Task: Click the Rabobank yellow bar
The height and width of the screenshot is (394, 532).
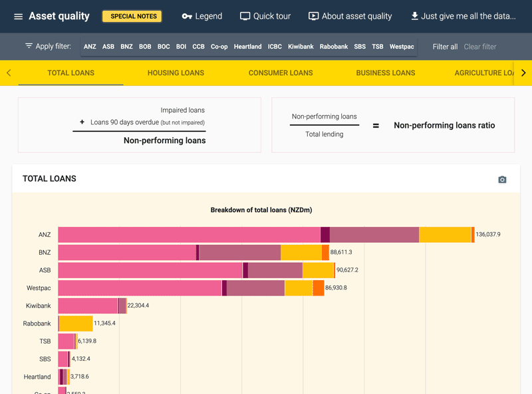Action: 76,323
